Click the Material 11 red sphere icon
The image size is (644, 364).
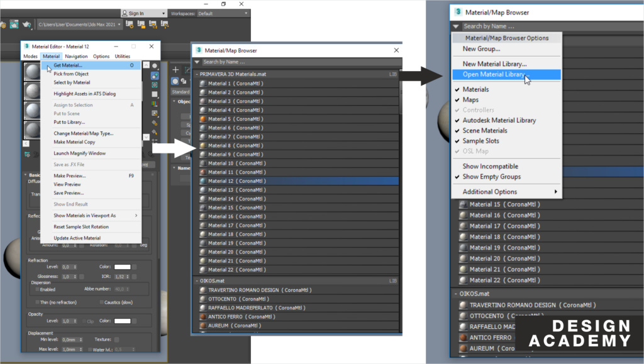click(x=203, y=172)
